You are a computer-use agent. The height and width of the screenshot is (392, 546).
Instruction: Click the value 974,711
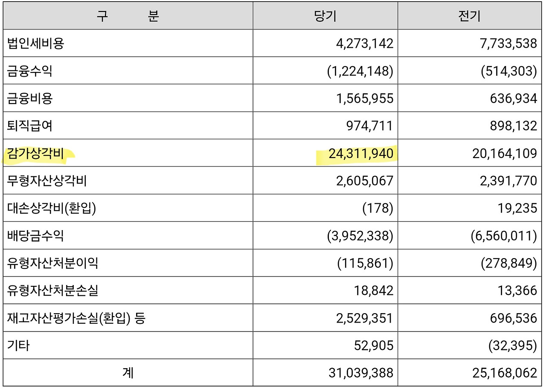(369, 126)
